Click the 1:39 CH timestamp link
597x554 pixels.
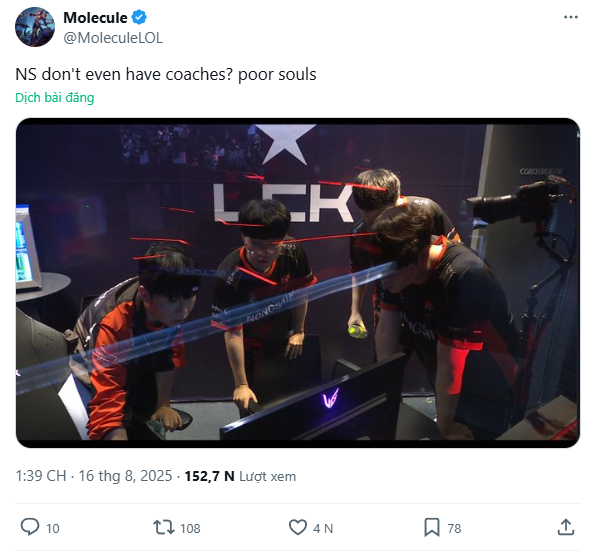click(x=40, y=476)
